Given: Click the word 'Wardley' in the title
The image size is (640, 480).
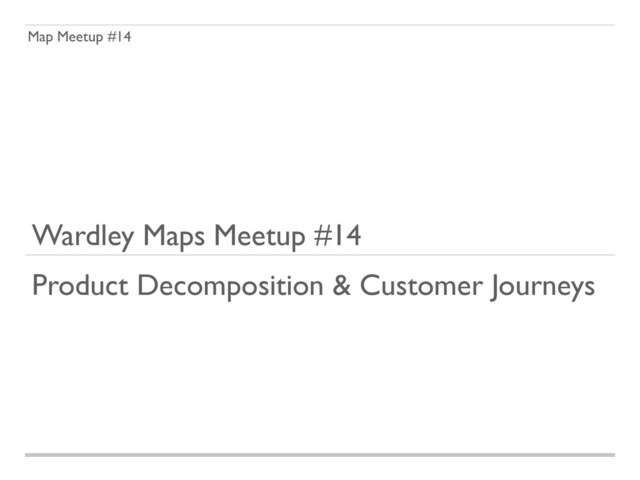Looking at the screenshot, I should click(83, 236).
